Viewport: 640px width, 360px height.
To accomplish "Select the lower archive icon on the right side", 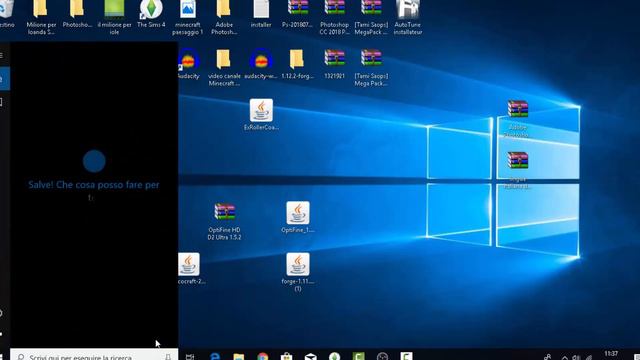I will coord(518,161).
